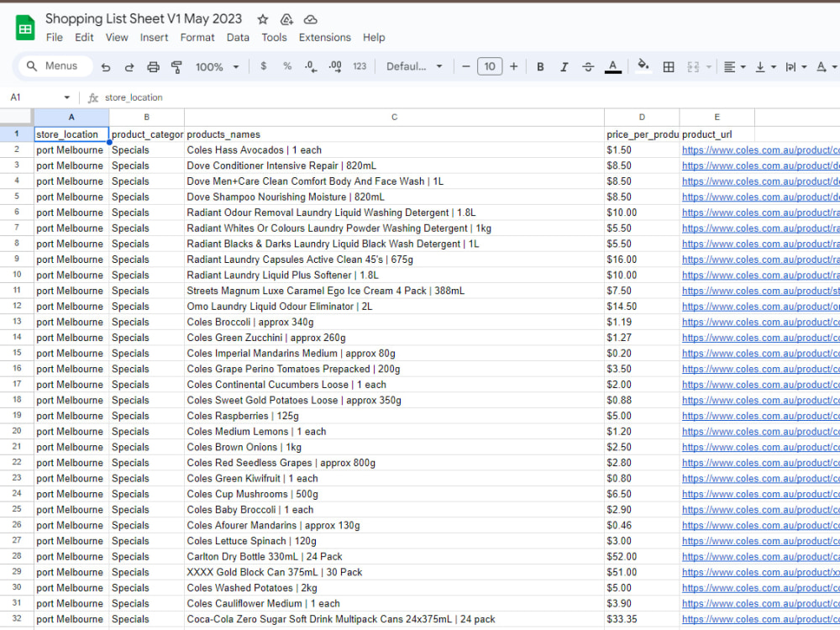Screen dimensions: 840x630
Task: Select the $52.00 price cell
Action: click(x=642, y=557)
